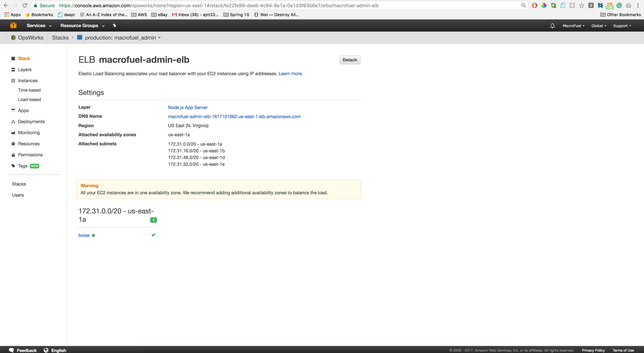Click the English globe icon
The height and width of the screenshot is (353, 644).
click(x=46, y=350)
